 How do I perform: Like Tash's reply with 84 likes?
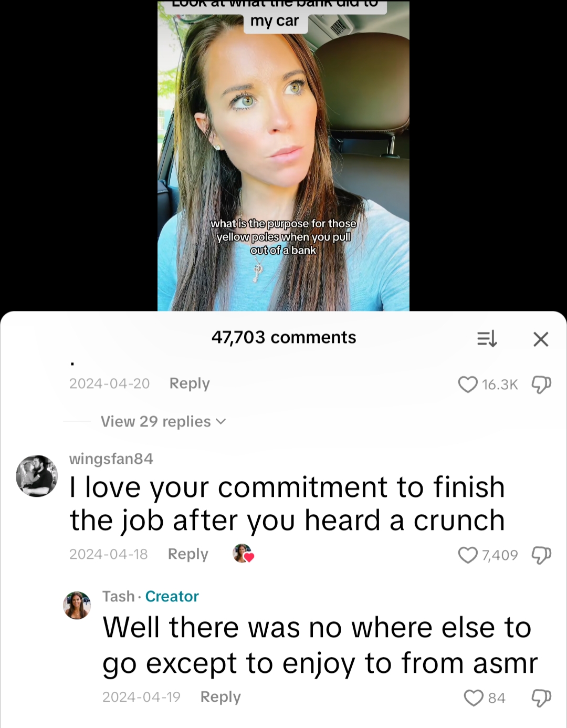pos(474,698)
